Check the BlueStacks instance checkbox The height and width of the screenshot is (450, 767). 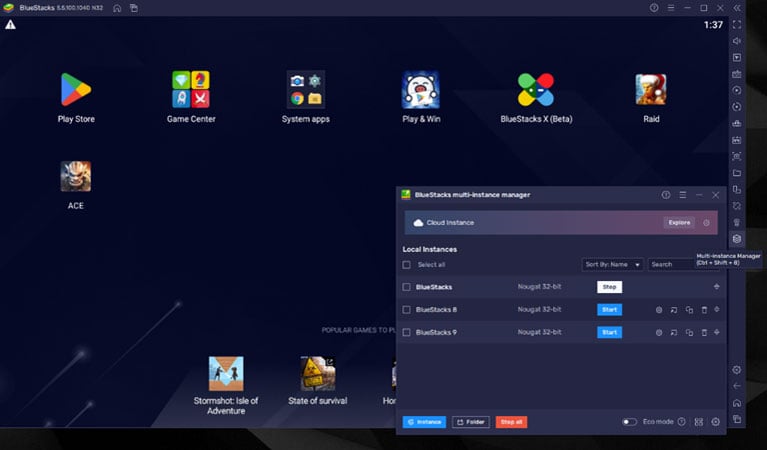[x=406, y=287]
